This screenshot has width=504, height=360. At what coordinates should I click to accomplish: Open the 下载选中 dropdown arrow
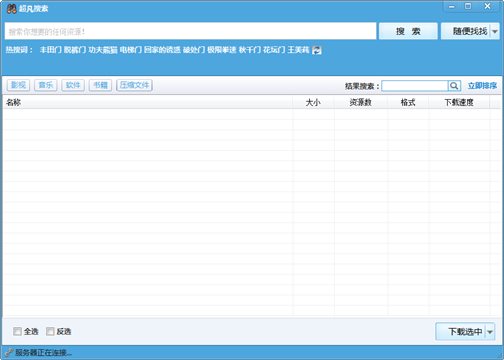(490, 332)
